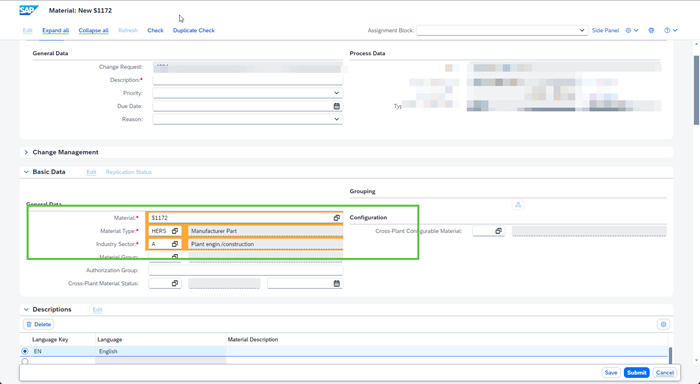
Task: Open calendar picker for Due Date
Action: tap(337, 106)
